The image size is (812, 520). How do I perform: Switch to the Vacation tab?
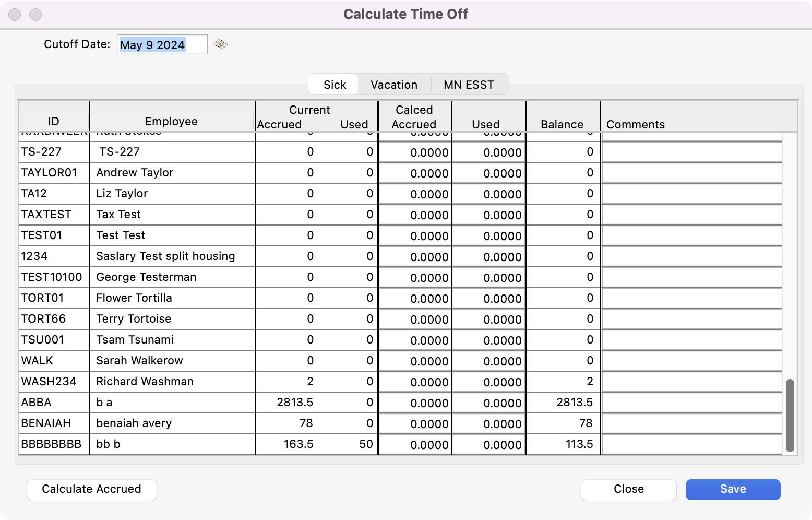[x=393, y=85]
